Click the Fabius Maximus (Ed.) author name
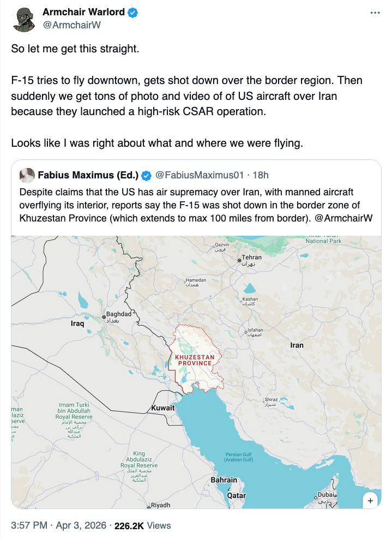Viewport: 392px width, 539px height. (x=88, y=175)
